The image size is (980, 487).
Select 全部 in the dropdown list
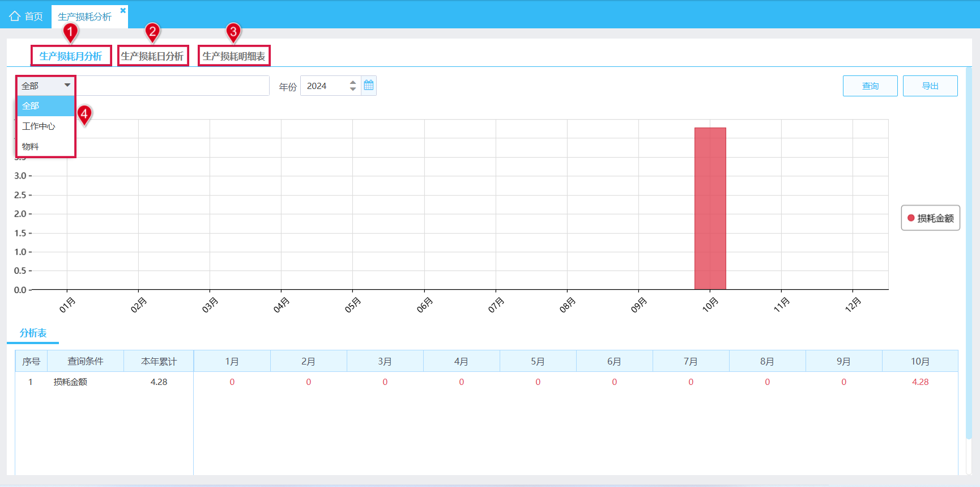(46, 106)
